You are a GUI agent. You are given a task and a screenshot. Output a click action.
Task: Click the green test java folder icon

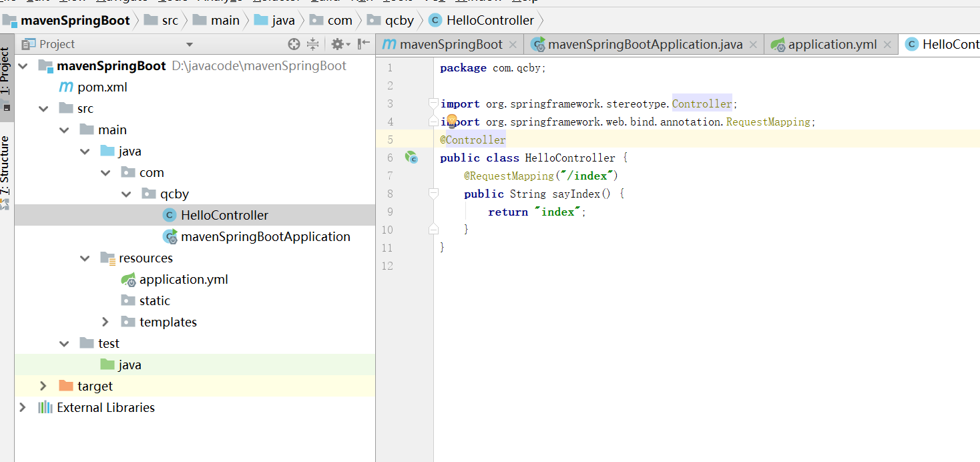(x=107, y=365)
